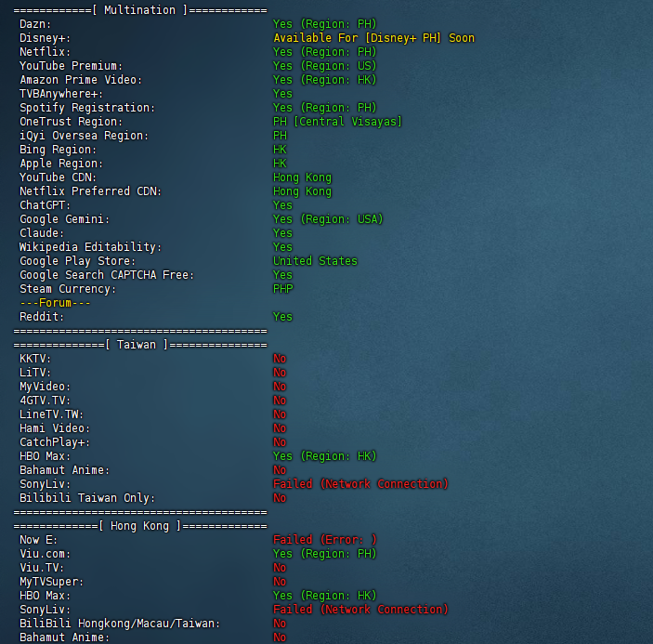Click the 'MyVideo:' label
653x644 pixels.
tap(45, 387)
